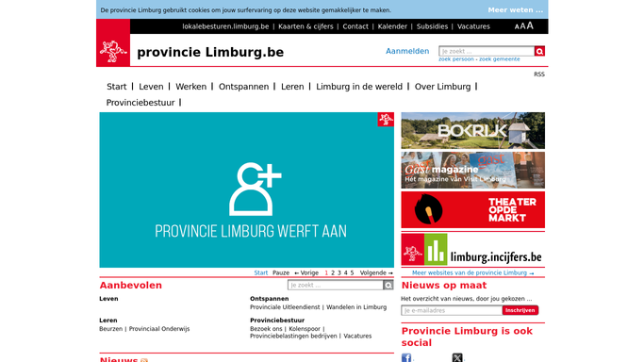Select the smallest A font-size icon
This screenshot has width=644, height=362.
(517, 26)
